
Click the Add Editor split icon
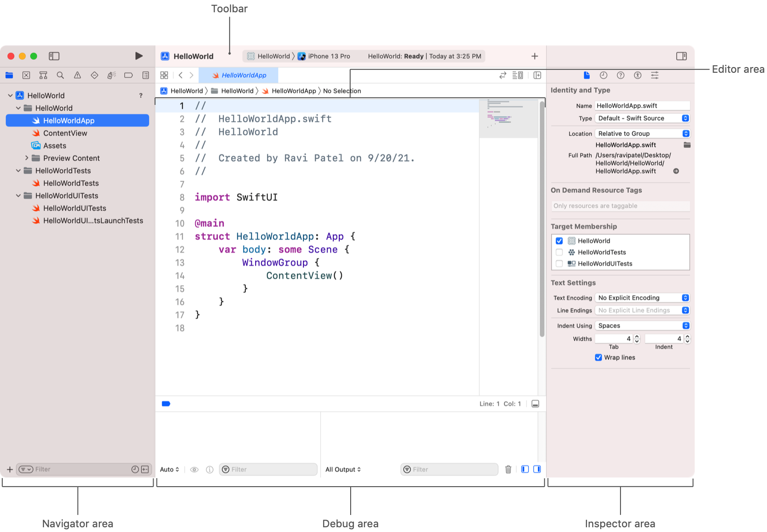click(x=537, y=75)
